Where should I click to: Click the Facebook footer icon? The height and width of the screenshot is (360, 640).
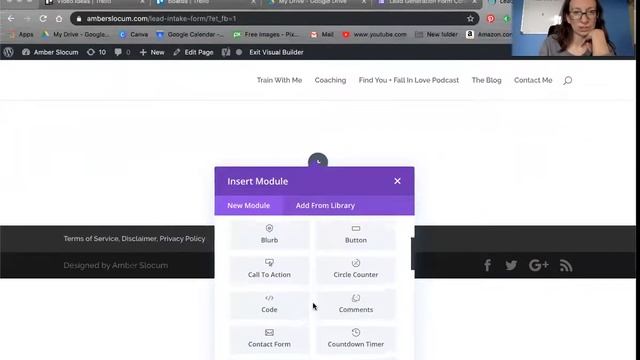(487, 265)
